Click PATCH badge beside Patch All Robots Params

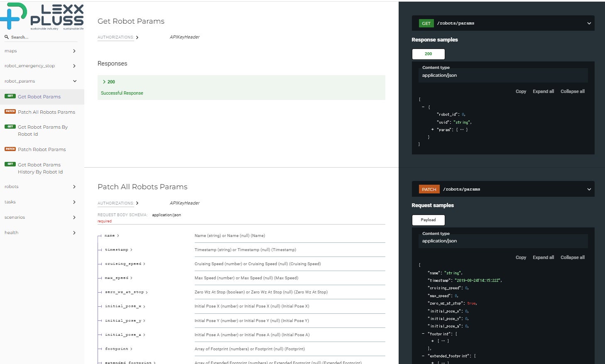tap(10, 111)
